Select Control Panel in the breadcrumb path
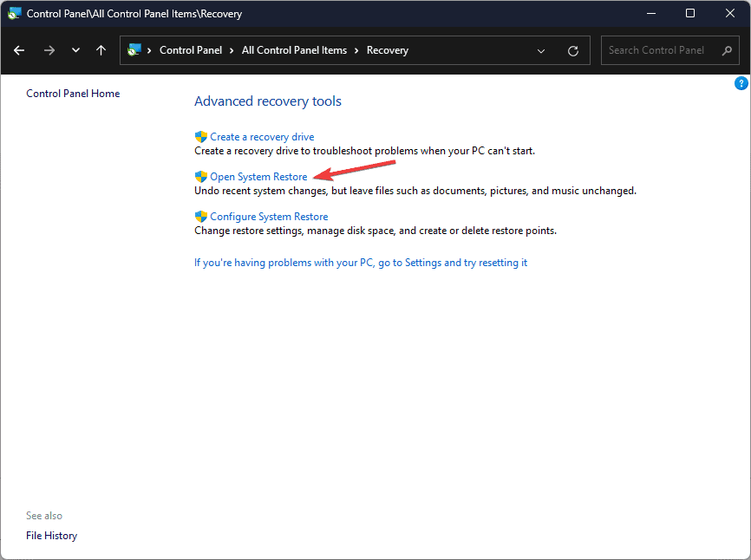Viewport: 751px width, 560px height. [192, 50]
